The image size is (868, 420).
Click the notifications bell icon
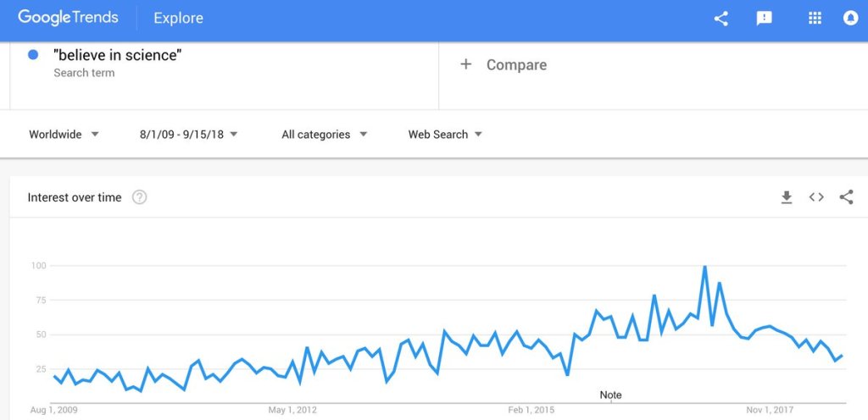tap(850, 18)
